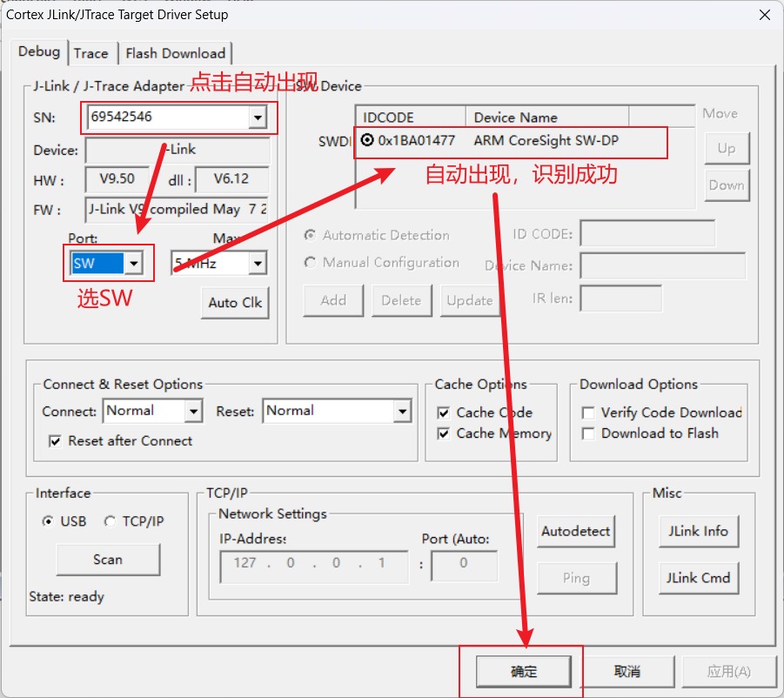Click the FW J-Link V9 compiled field
This screenshot has height=698, width=784.
[178, 209]
